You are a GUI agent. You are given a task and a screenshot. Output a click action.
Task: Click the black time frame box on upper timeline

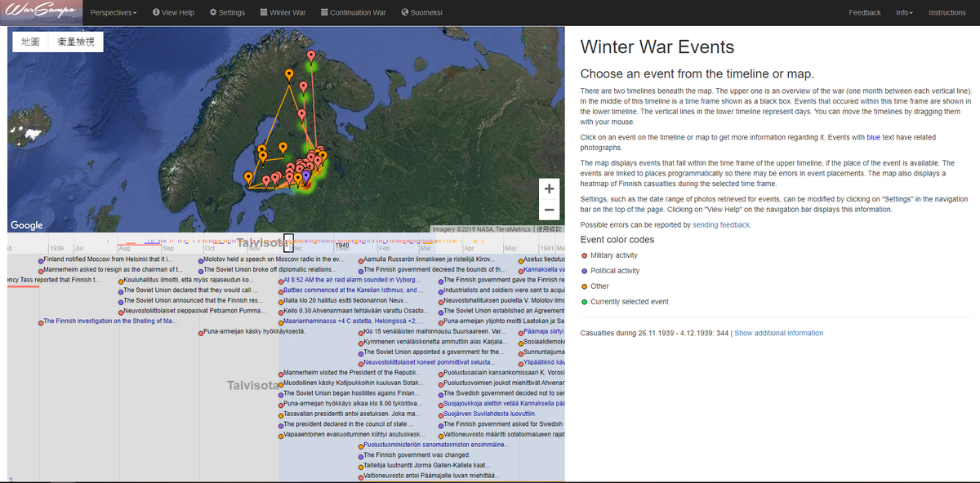(287, 241)
